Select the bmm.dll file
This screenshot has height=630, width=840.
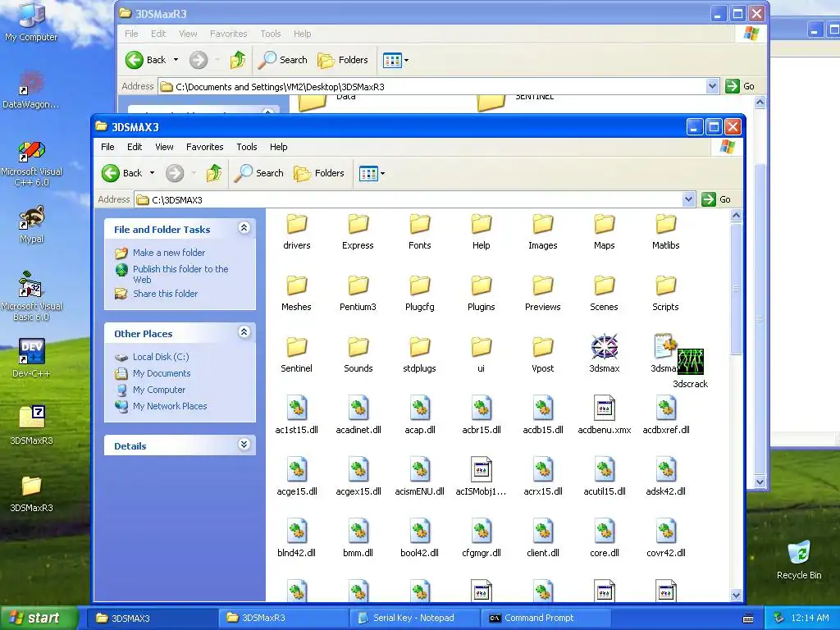pyautogui.click(x=358, y=538)
